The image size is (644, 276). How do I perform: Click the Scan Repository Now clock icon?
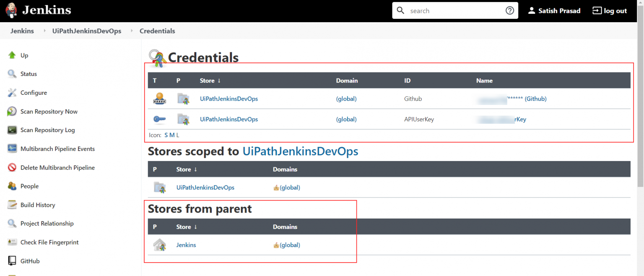tap(12, 111)
